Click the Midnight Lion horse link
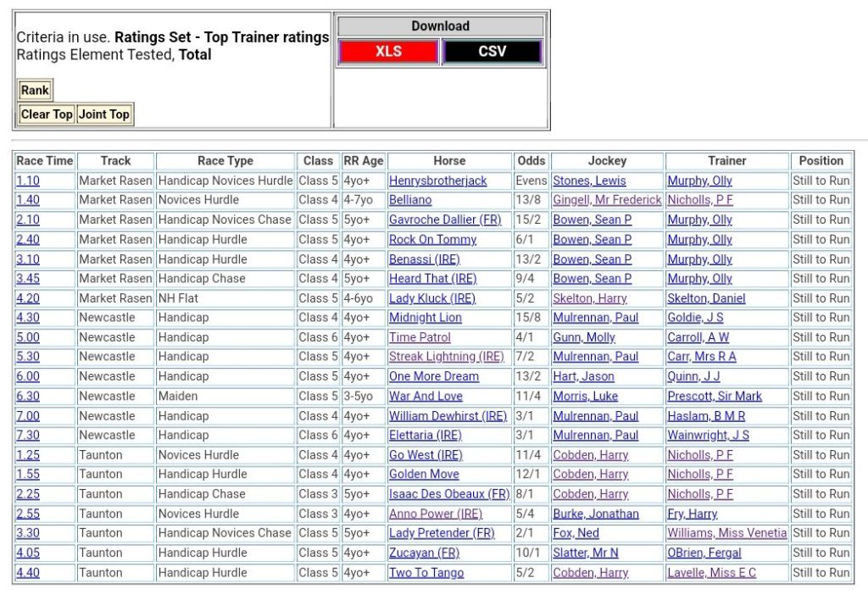 pos(425,318)
